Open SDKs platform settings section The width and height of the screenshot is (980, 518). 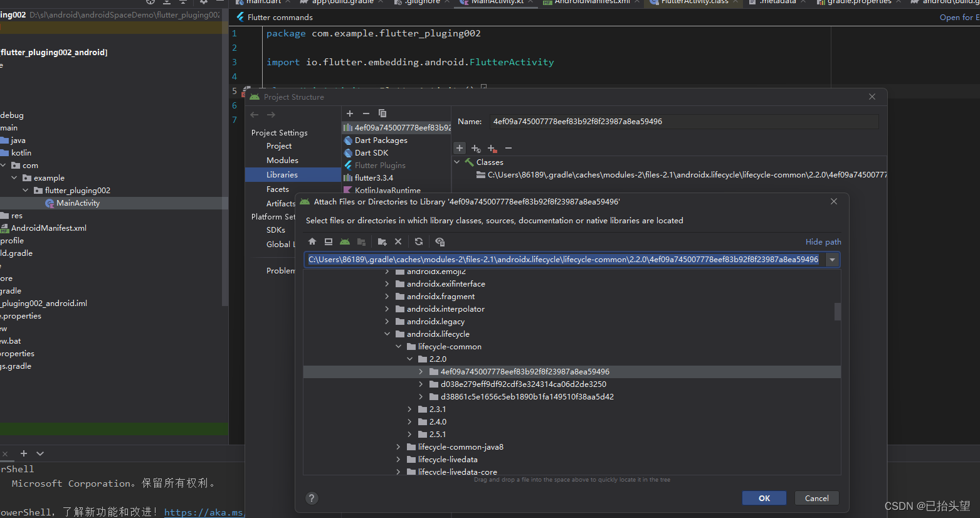click(276, 230)
